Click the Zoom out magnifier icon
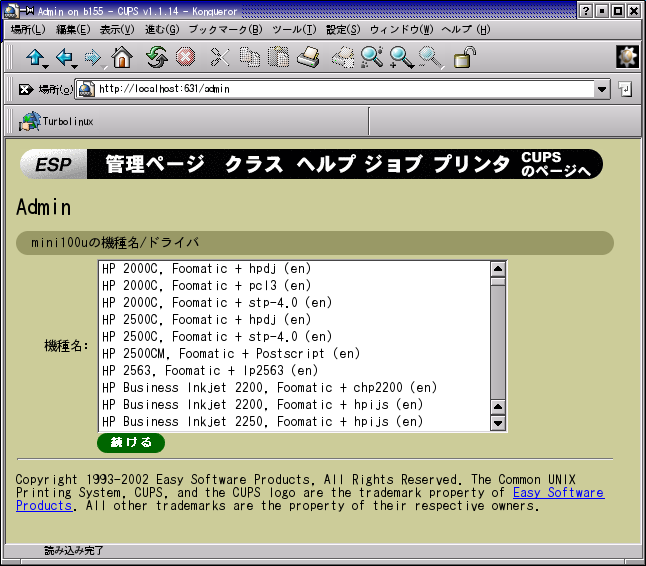Image resolution: width=646 pixels, height=566 pixels. tap(431, 57)
